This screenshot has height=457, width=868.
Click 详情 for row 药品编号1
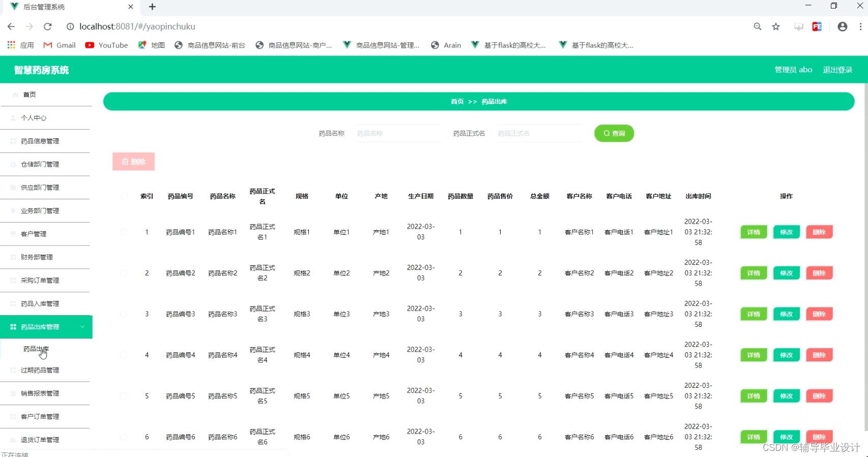pos(754,232)
